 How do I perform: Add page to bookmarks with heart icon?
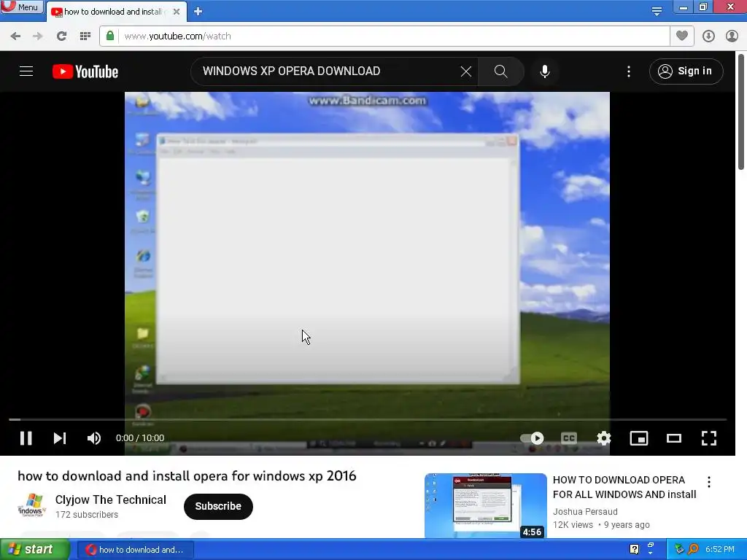pyautogui.click(x=682, y=36)
